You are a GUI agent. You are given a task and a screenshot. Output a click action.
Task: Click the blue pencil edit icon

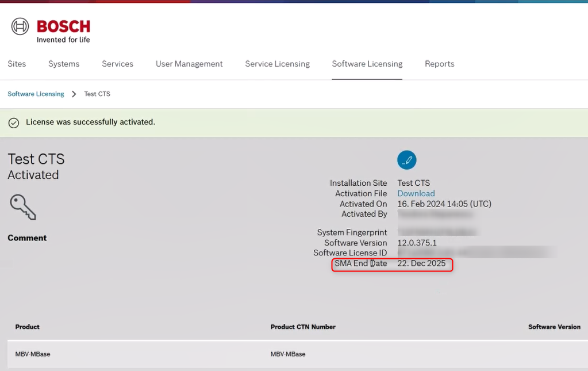pyautogui.click(x=406, y=160)
